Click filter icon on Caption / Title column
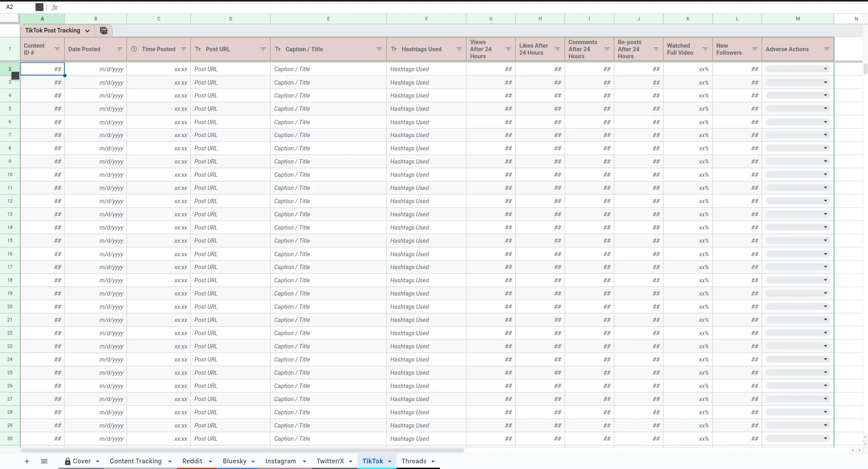This screenshot has width=868, height=469. 379,49
